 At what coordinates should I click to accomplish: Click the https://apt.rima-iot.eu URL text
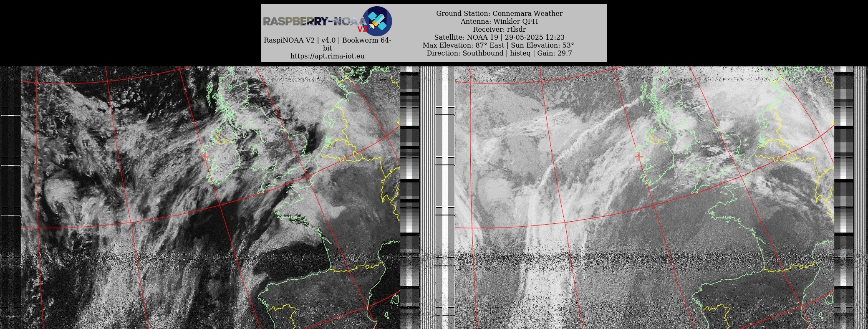pos(328,56)
